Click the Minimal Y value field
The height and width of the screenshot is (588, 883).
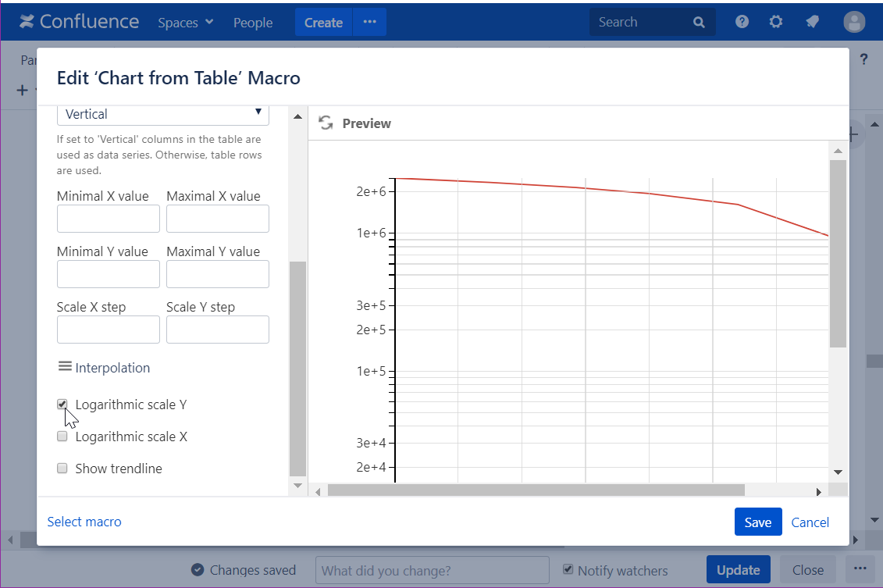click(x=109, y=274)
